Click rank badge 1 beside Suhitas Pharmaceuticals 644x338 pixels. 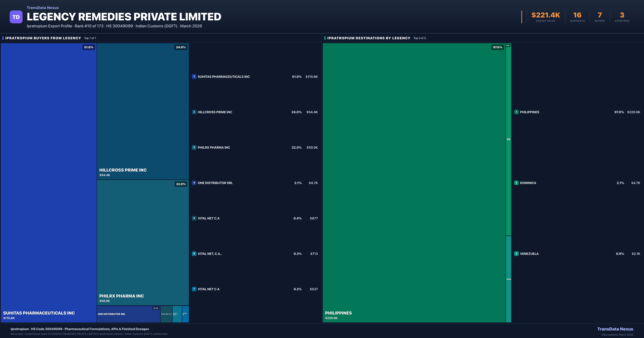pyautogui.click(x=194, y=76)
